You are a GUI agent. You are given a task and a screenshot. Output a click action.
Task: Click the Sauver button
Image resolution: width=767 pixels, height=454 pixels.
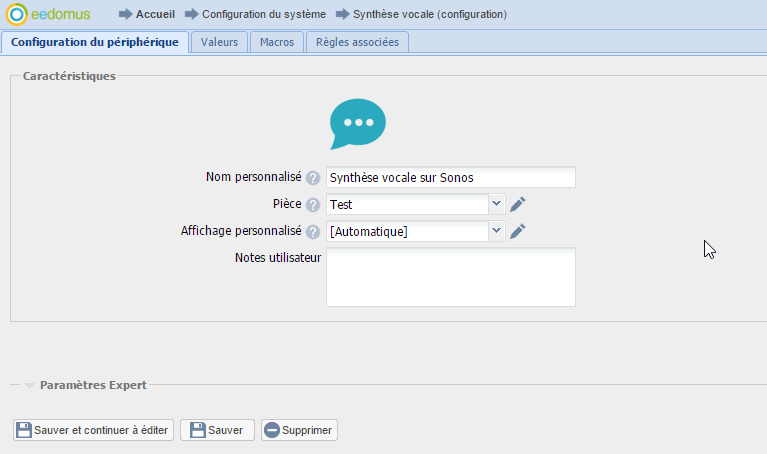point(217,430)
